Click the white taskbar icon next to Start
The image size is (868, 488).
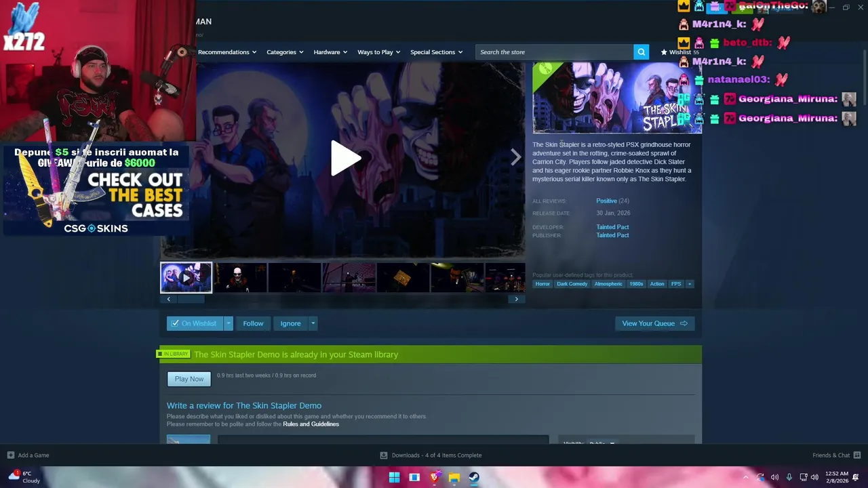pyautogui.click(x=414, y=477)
